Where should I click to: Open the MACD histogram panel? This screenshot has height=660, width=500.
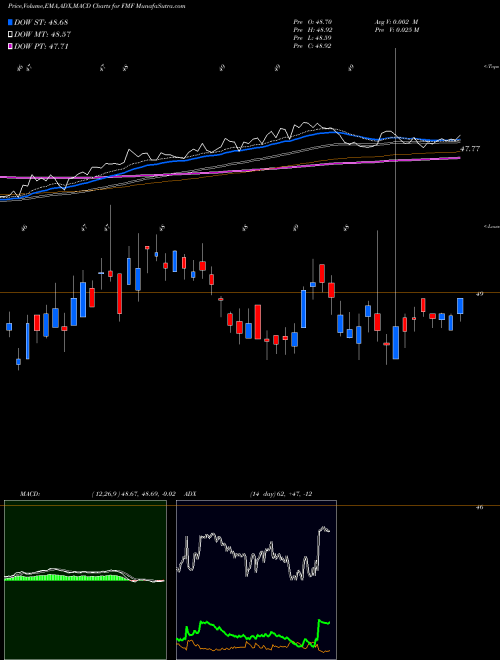point(85,580)
